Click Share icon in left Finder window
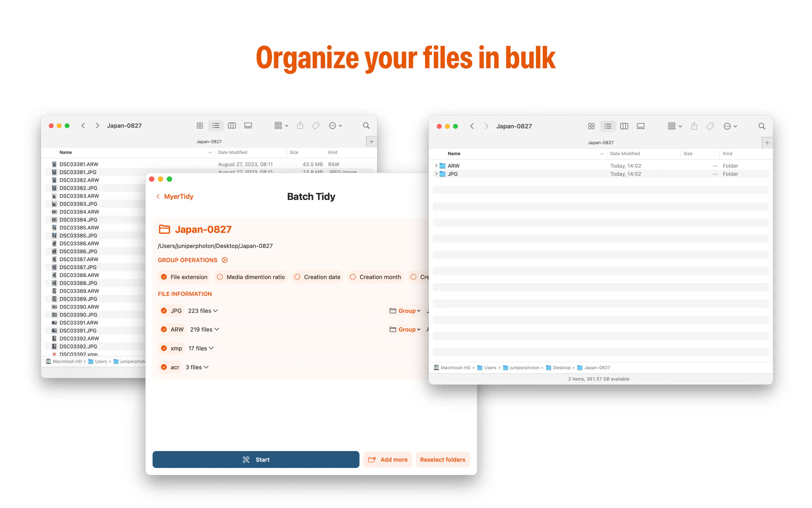This screenshot has height=508, width=812. click(300, 126)
